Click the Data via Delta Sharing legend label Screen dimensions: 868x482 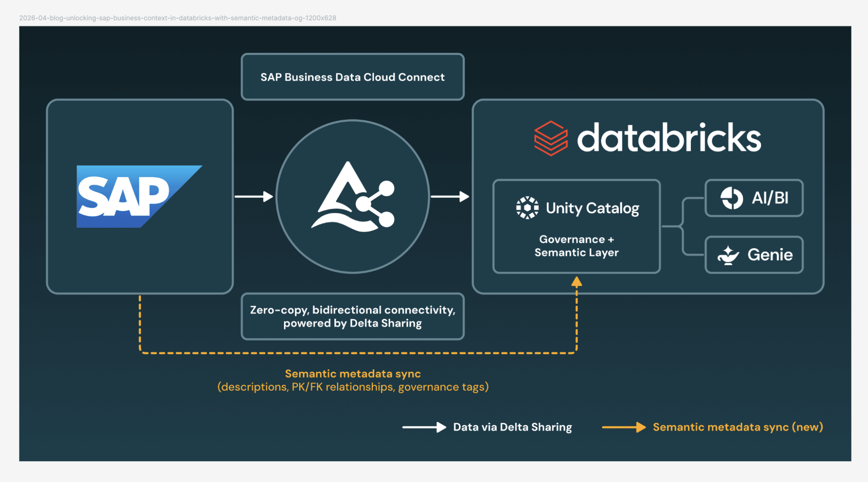tap(512, 427)
